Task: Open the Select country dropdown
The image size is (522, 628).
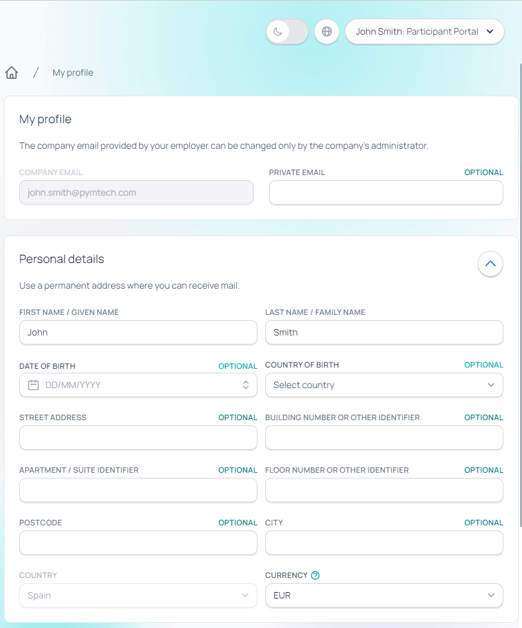Action: click(x=384, y=385)
